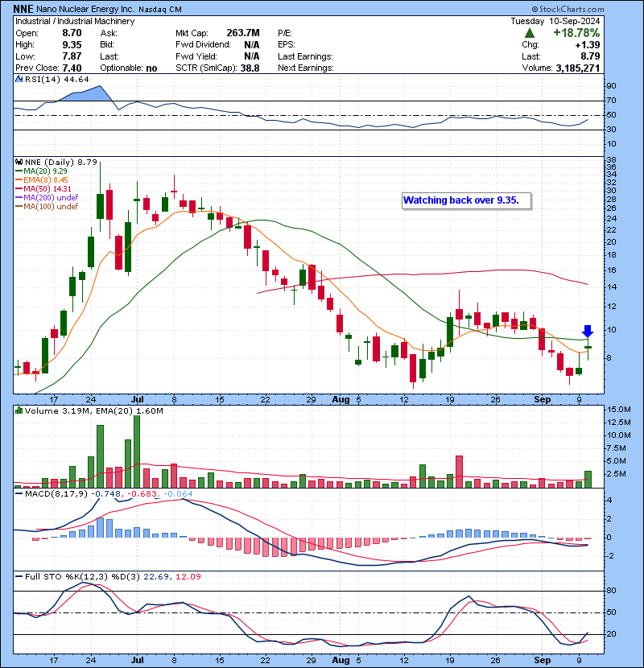
Task: Click the final green volume bar at right
Action: (588, 480)
